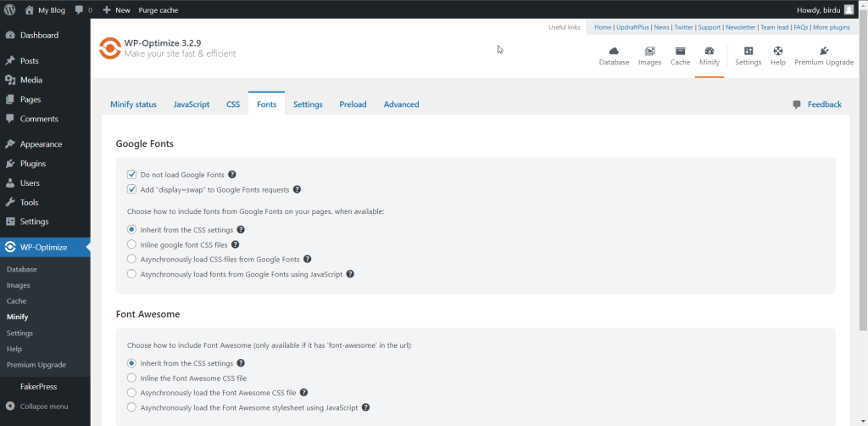This screenshot has height=426, width=868.
Task: Open the More plugins link
Action: point(832,27)
